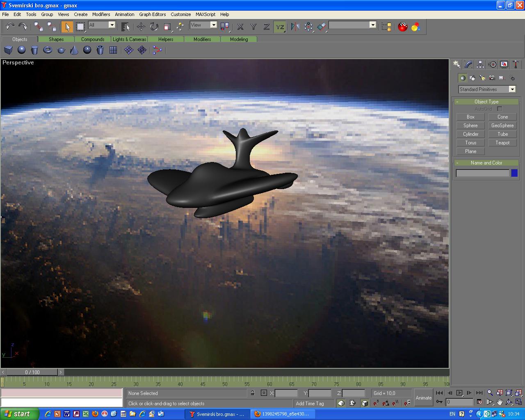Open the Modify command panel
This screenshot has height=420, width=525.
click(x=468, y=64)
